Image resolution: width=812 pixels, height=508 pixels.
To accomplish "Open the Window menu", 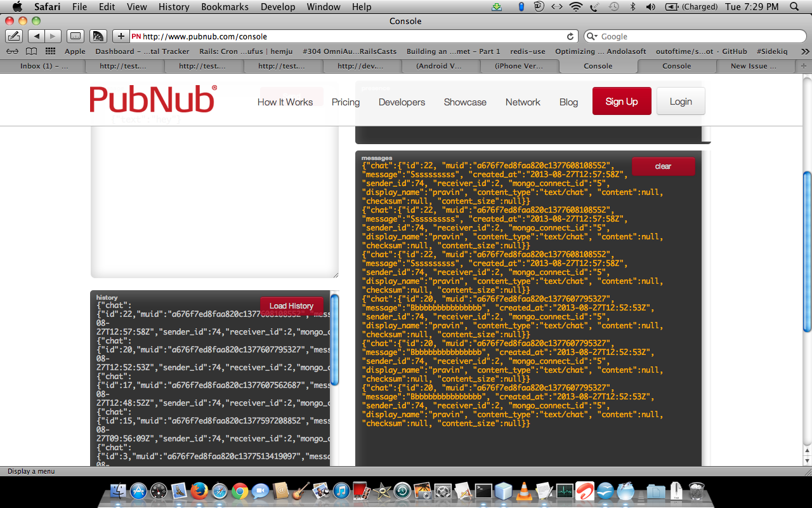I will (x=323, y=7).
